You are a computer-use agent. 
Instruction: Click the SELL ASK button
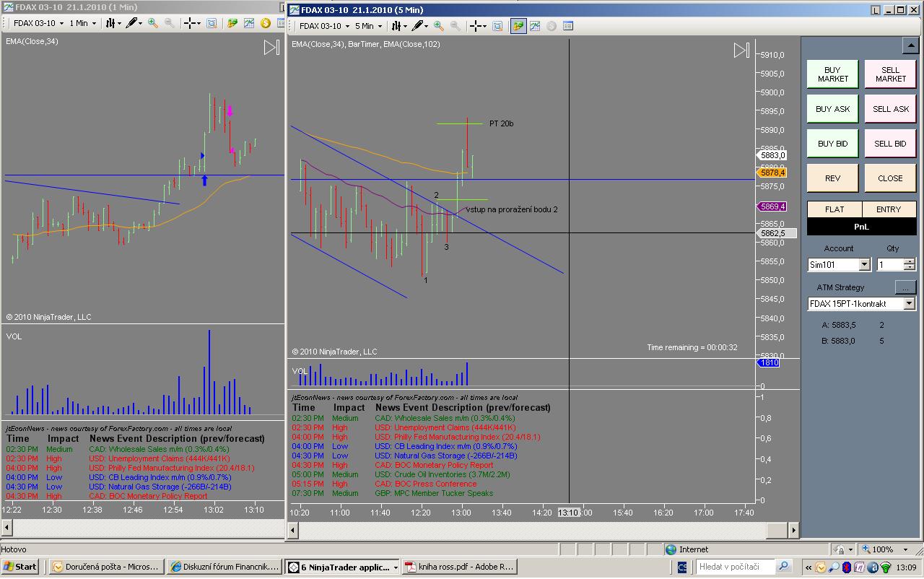click(891, 109)
